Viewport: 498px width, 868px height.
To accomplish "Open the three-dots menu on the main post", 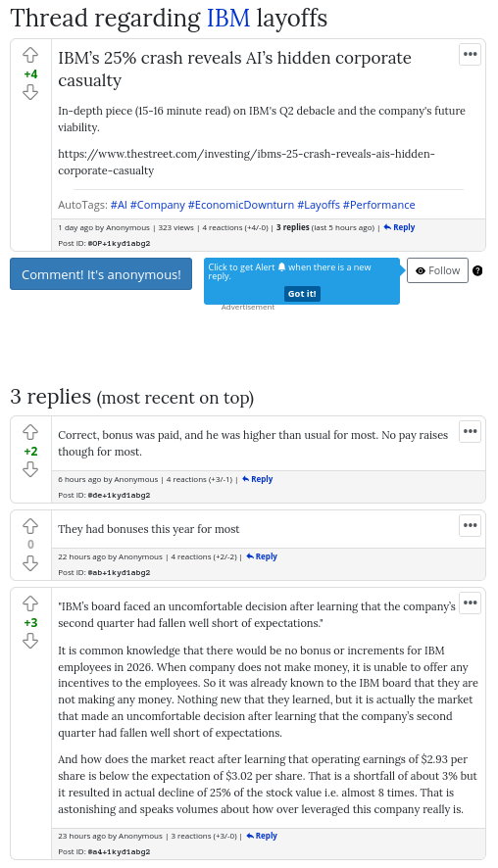I will [470, 54].
